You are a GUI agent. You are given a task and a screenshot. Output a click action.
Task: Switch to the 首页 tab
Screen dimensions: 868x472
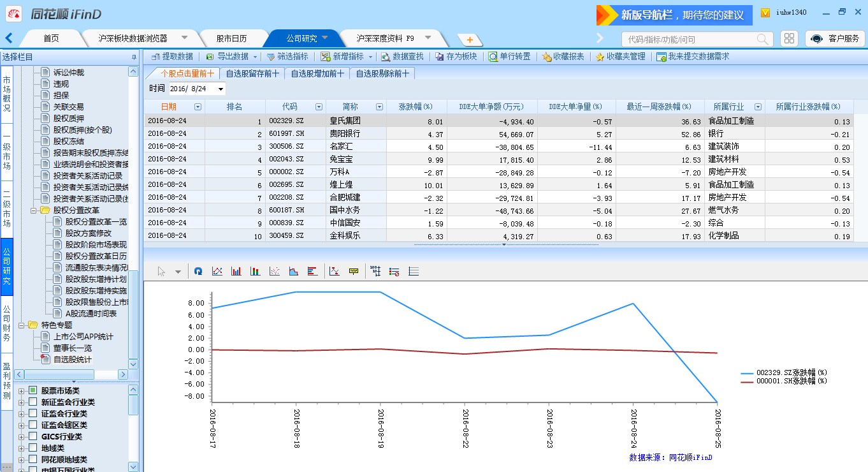[51, 38]
